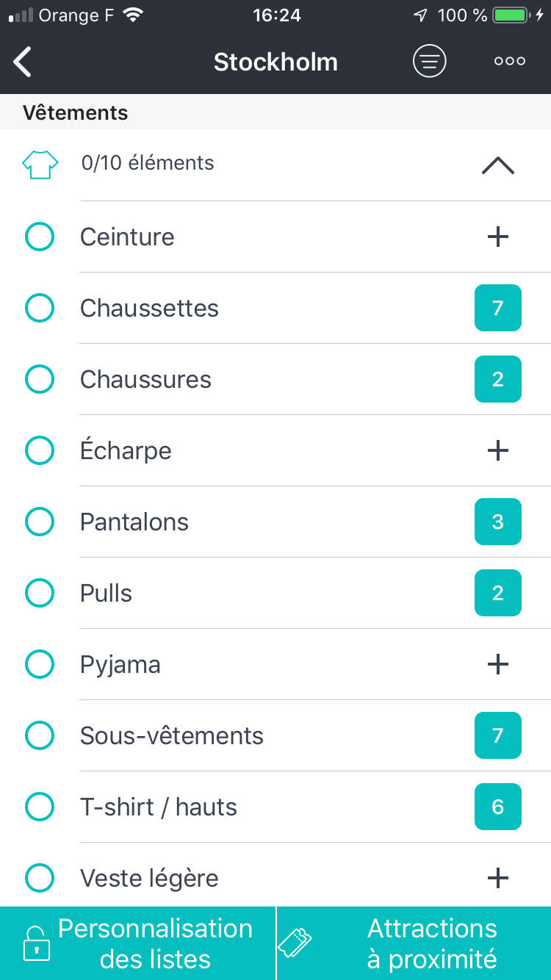The width and height of the screenshot is (551, 980).
Task: Tap the T-shirt / hauts item label
Action: point(159,807)
